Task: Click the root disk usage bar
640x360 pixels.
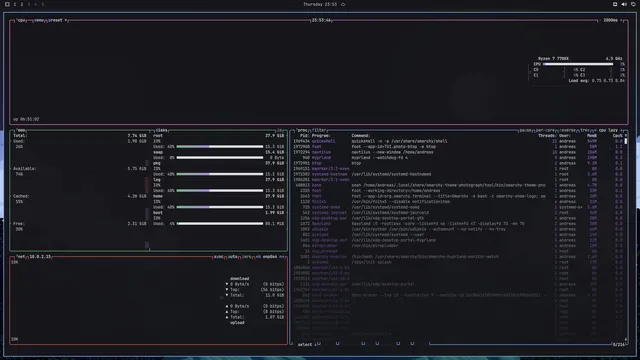Action: coord(220,147)
